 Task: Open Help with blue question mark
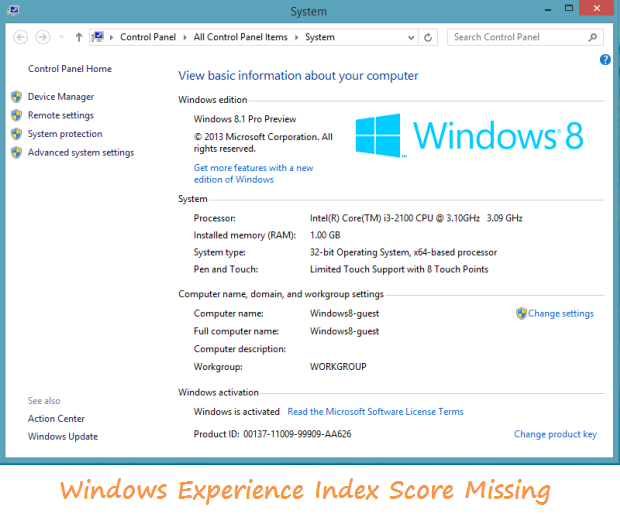pyautogui.click(x=605, y=60)
